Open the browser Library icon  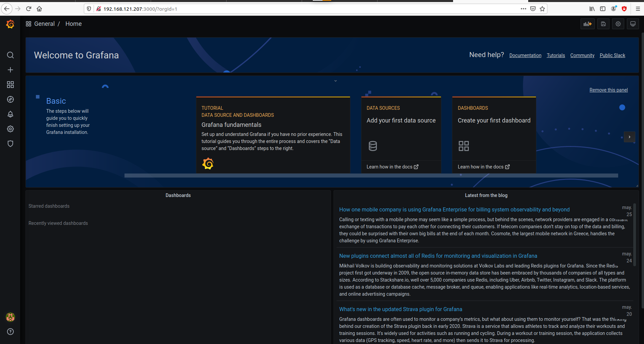[x=592, y=9]
